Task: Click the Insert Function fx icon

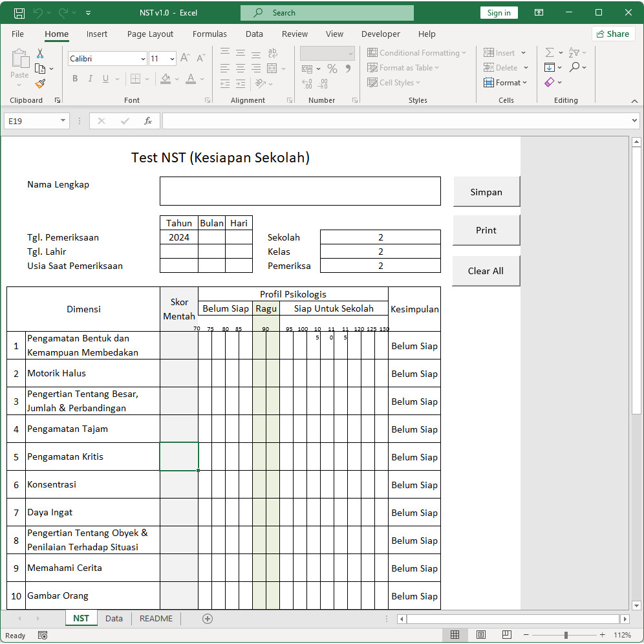Action: coord(147,121)
